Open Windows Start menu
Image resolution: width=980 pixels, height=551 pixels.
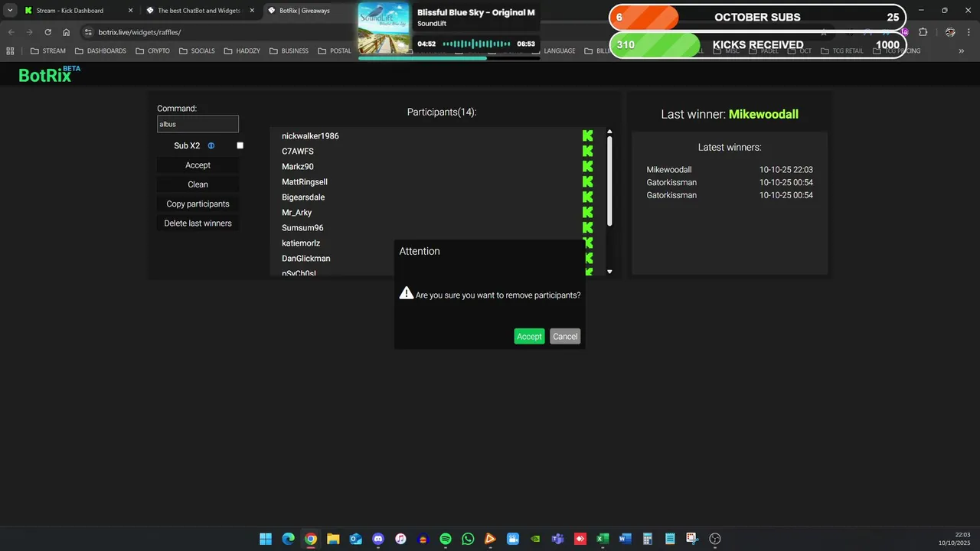[266, 539]
